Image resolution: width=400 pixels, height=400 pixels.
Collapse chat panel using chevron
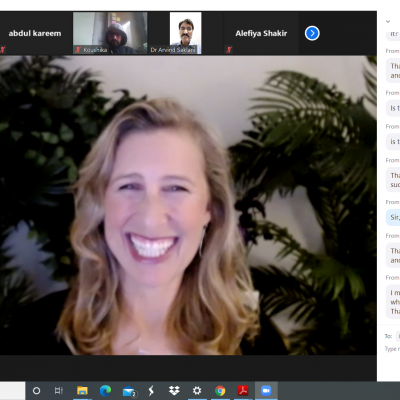coord(388,21)
